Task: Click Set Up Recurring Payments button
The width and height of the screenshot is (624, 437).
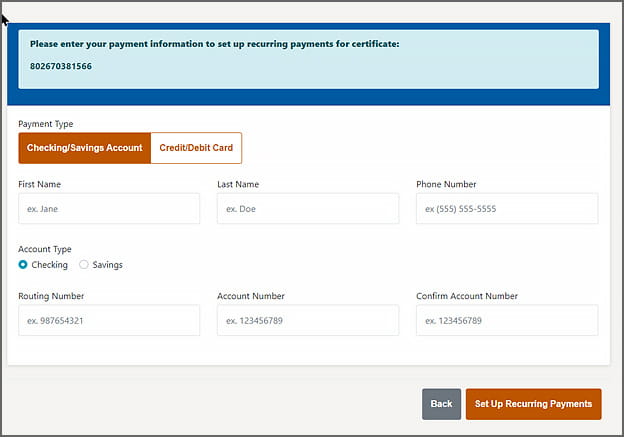Action: pos(533,404)
